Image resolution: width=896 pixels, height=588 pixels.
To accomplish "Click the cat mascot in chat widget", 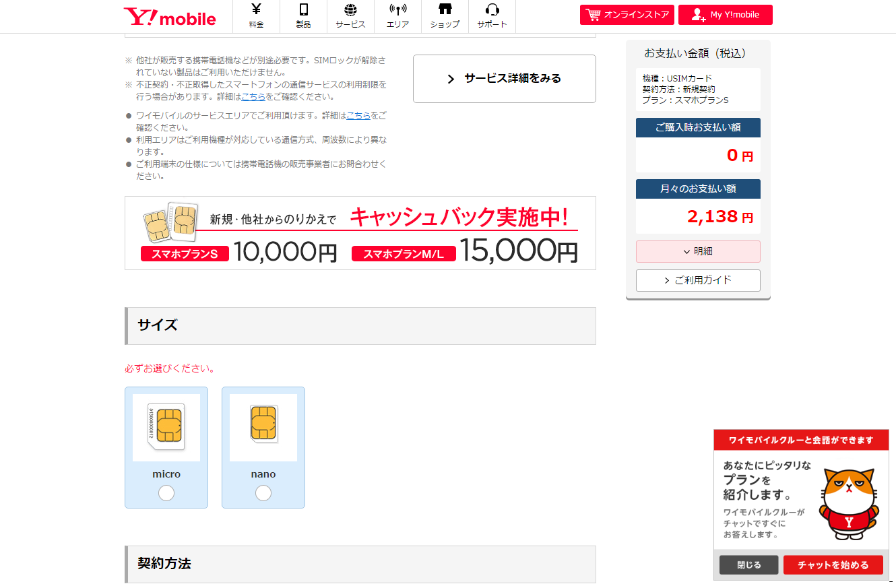I will coord(848,504).
